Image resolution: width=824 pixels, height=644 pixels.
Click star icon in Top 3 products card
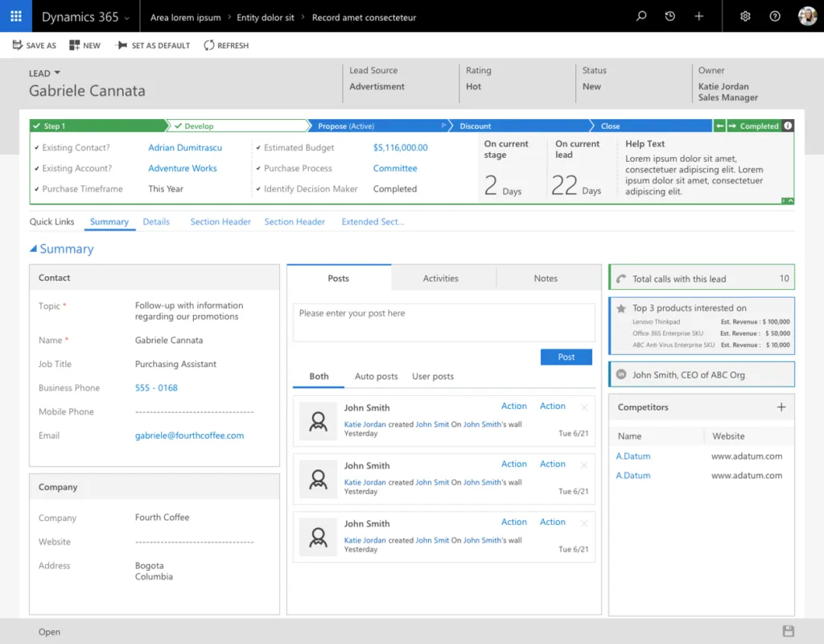(x=621, y=308)
